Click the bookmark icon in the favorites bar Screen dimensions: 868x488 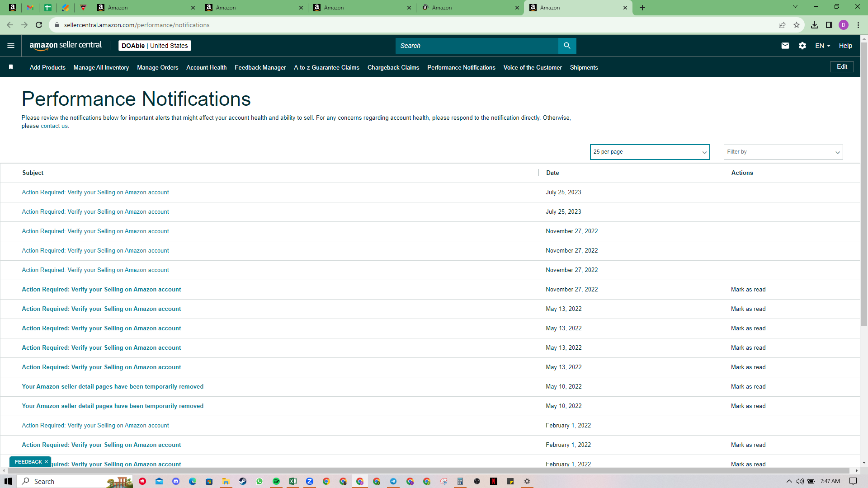pos(11,67)
